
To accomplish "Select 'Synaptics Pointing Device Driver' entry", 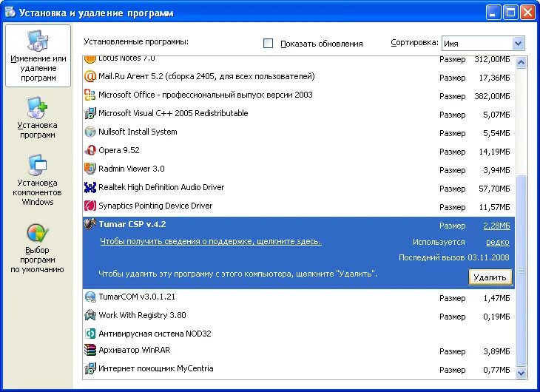I will (299, 206).
